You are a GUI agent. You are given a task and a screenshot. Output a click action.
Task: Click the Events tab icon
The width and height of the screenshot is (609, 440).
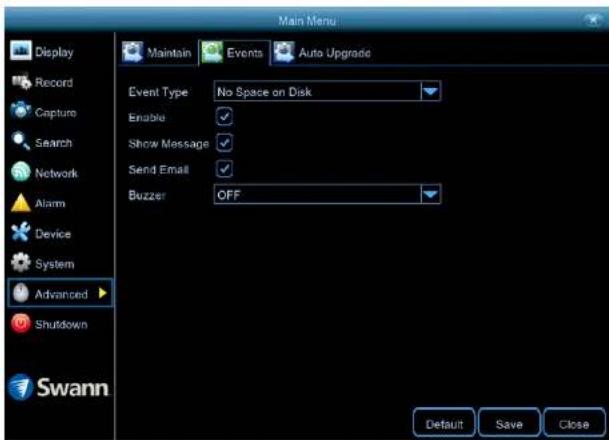[212, 52]
